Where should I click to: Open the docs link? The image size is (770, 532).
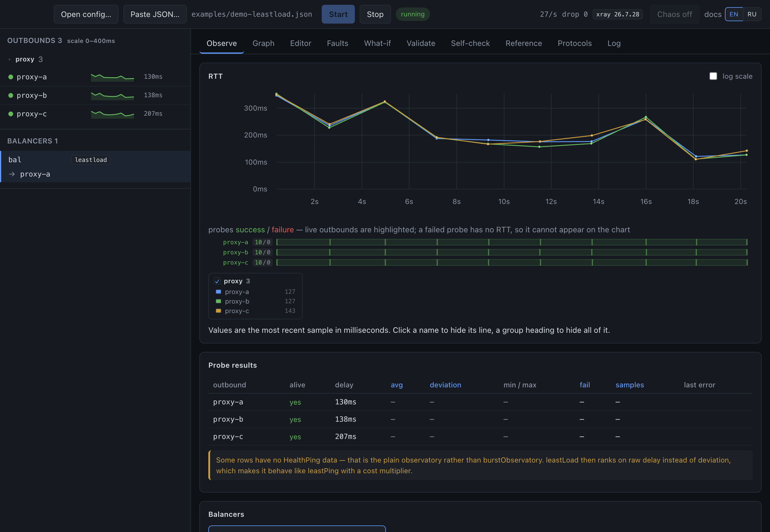713,14
